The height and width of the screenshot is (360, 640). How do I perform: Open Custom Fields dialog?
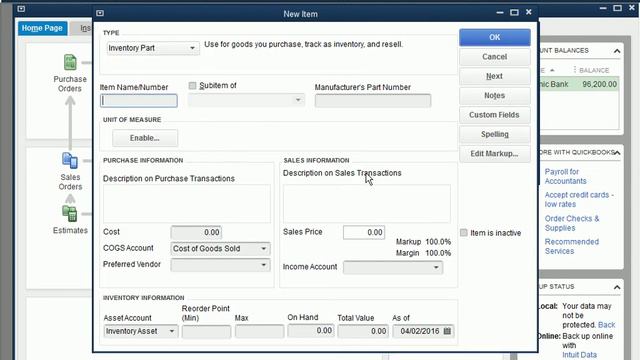[x=495, y=115]
